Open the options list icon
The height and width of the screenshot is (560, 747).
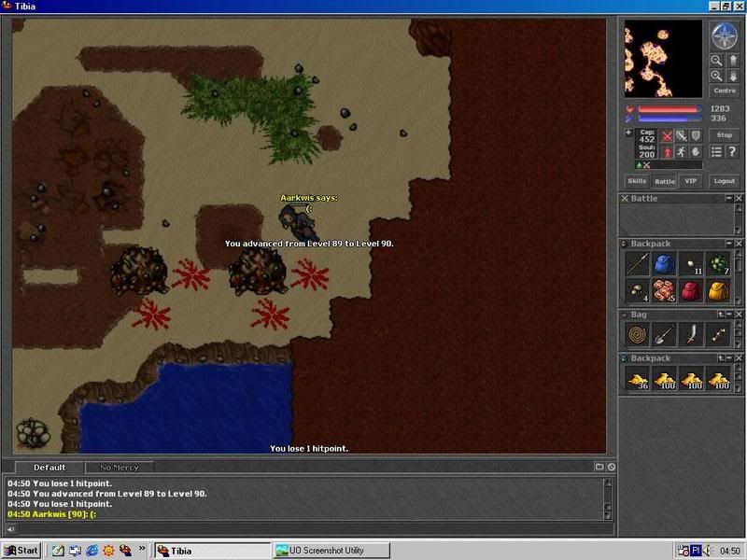pos(716,152)
